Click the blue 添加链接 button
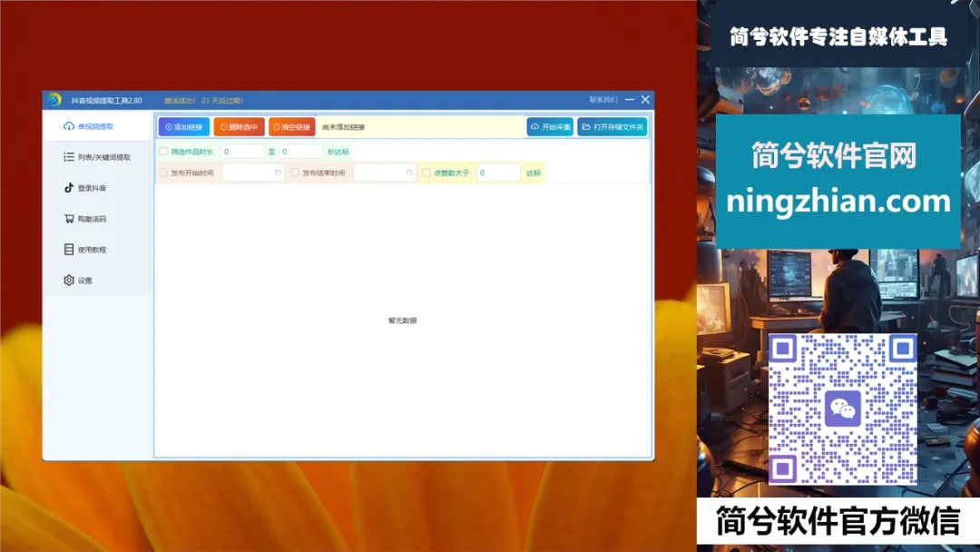Viewport: 980px width, 552px height. pyautogui.click(x=183, y=127)
